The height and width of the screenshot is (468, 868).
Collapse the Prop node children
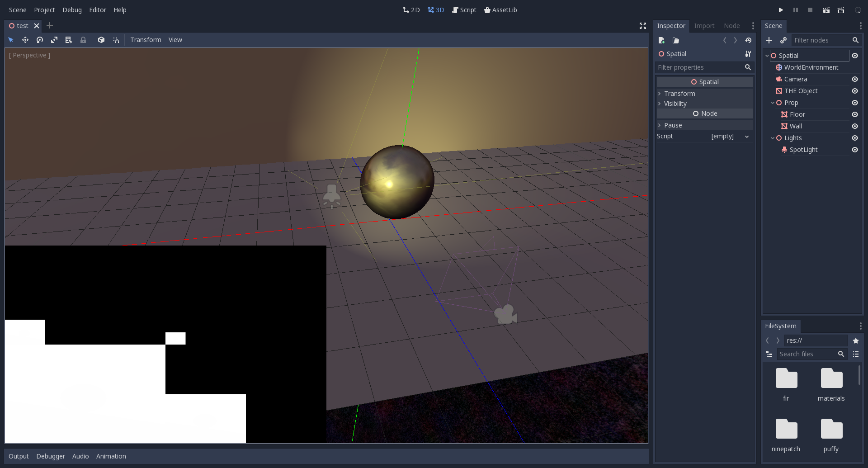(x=773, y=103)
